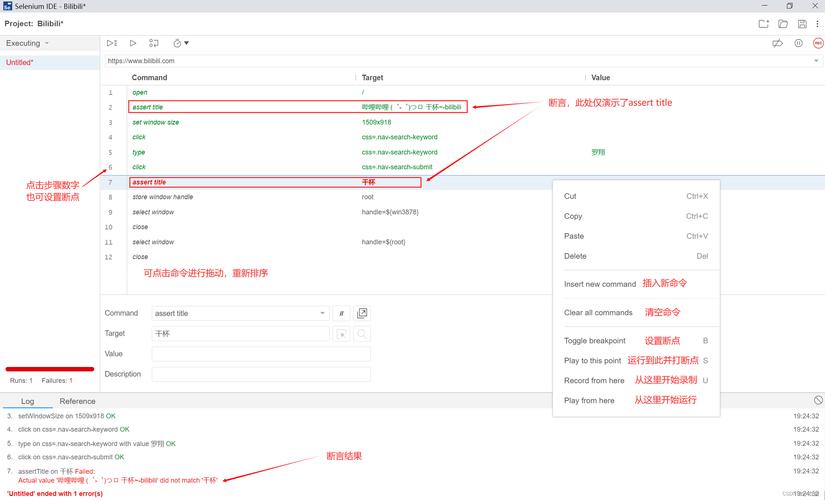Click the Target input field
825x500 pixels.
240,334
